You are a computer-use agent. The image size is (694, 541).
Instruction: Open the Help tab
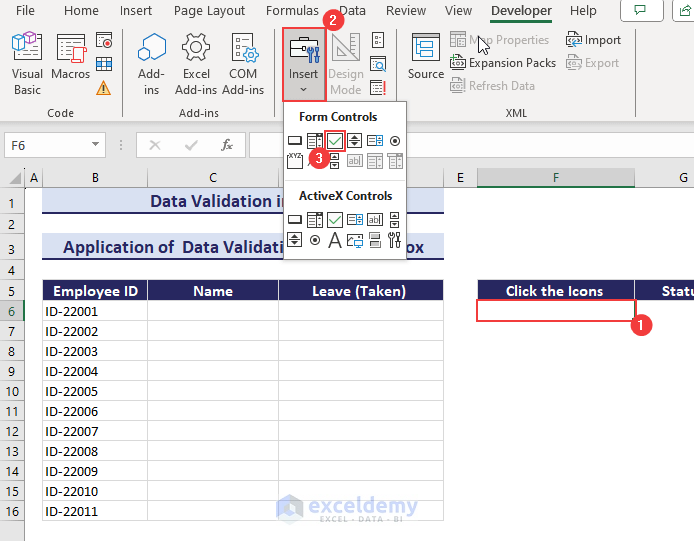click(583, 11)
